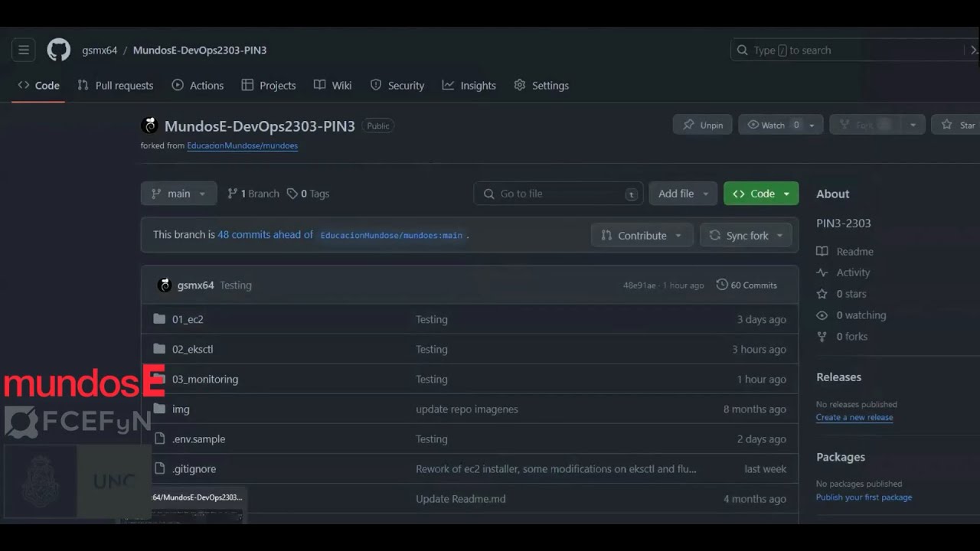Go to repository Settings tab
980x551 pixels.
coord(541,86)
